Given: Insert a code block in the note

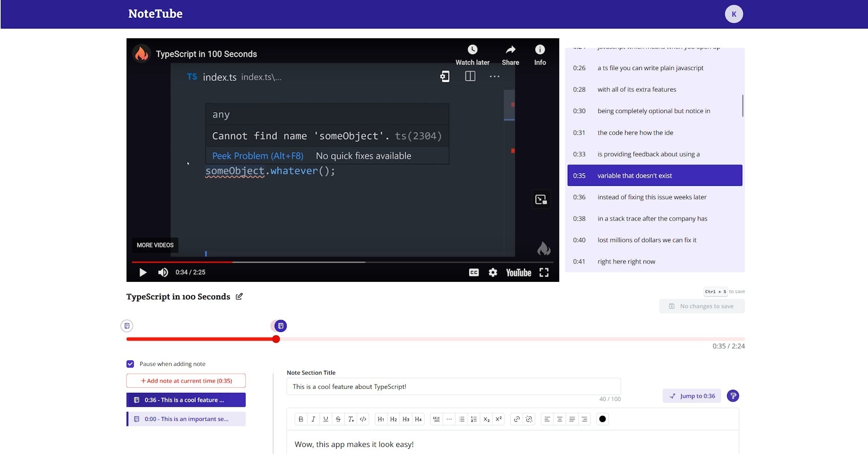Looking at the screenshot, I should click(363, 419).
